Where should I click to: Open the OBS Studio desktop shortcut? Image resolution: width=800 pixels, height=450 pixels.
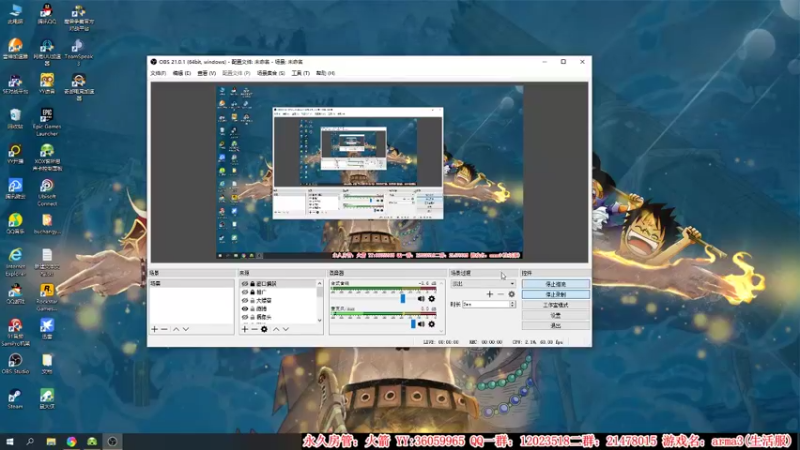tap(15, 363)
